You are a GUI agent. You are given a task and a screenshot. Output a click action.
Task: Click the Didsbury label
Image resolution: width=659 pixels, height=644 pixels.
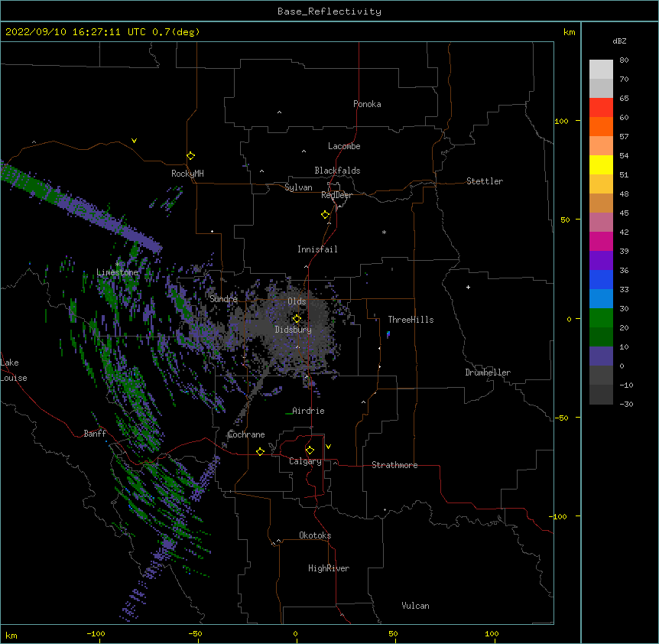click(294, 330)
